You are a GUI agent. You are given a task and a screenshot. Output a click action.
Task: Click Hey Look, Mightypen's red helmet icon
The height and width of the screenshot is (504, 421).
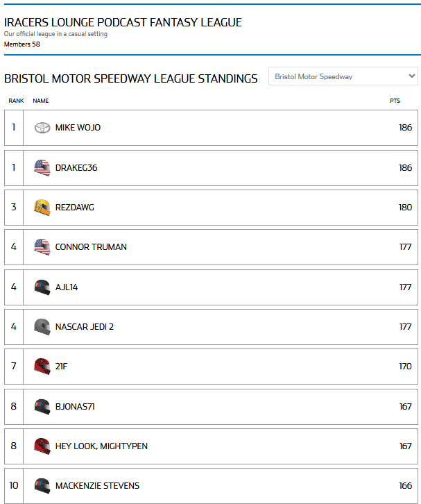click(x=42, y=446)
